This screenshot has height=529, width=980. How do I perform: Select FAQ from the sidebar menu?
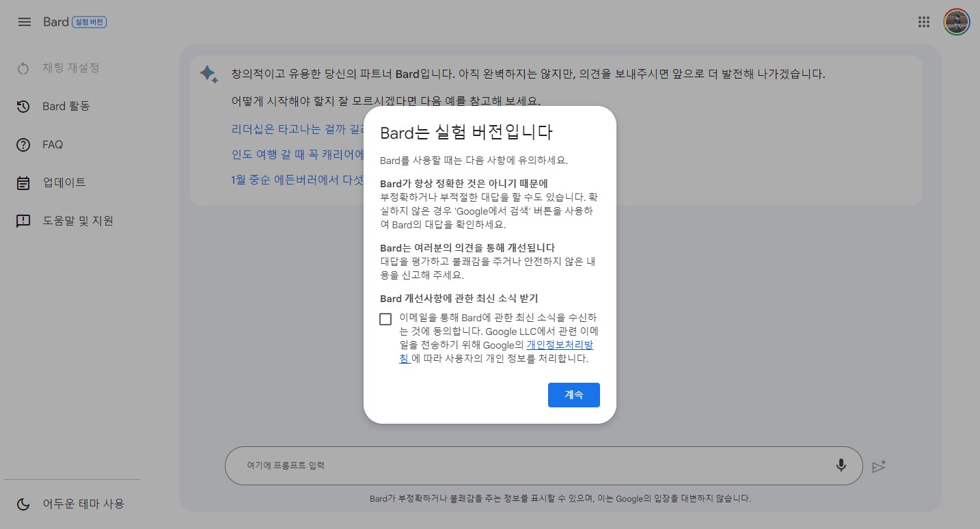click(51, 144)
